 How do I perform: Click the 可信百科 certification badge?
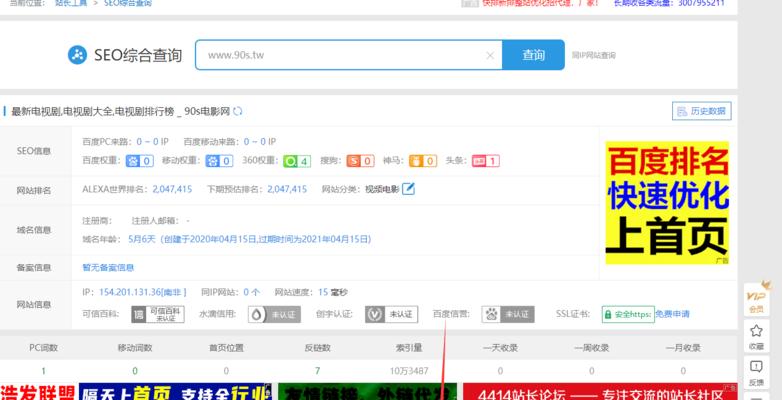(158, 314)
